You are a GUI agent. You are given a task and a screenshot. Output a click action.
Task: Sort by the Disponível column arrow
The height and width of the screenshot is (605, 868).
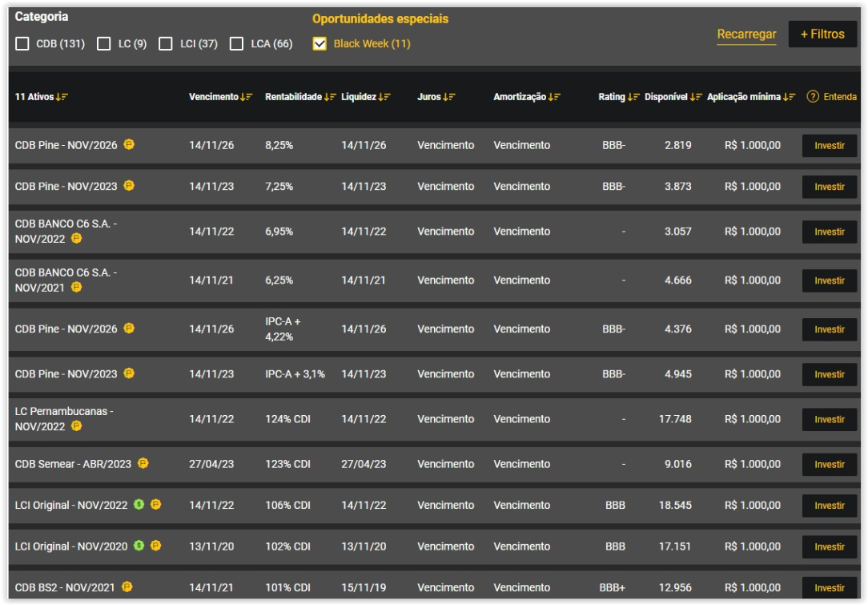coord(696,97)
